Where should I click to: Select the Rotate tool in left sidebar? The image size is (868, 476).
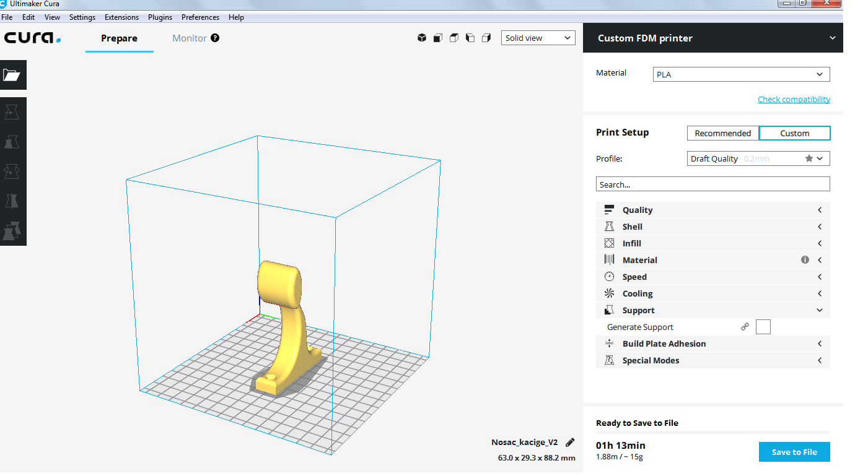[12, 171]
